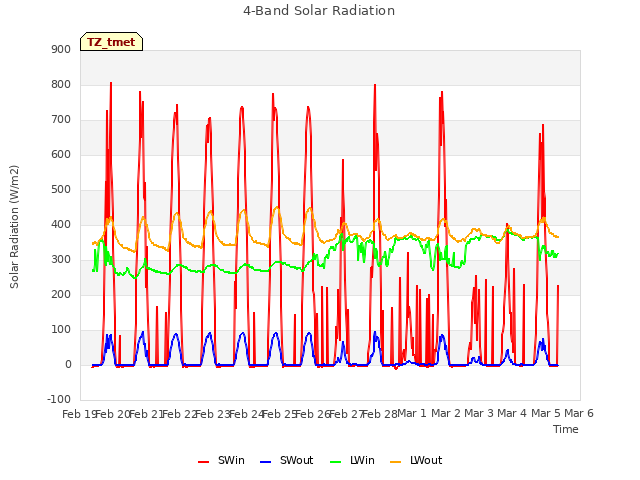
Task: Click the blue SWout legend color line
Action: [x=265, y=462]
